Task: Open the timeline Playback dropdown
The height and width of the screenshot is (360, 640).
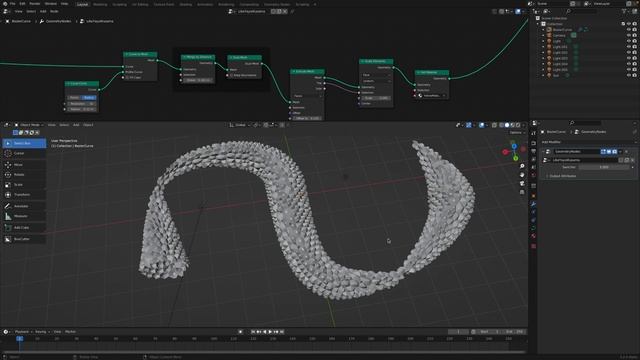Action: point(23,332)
